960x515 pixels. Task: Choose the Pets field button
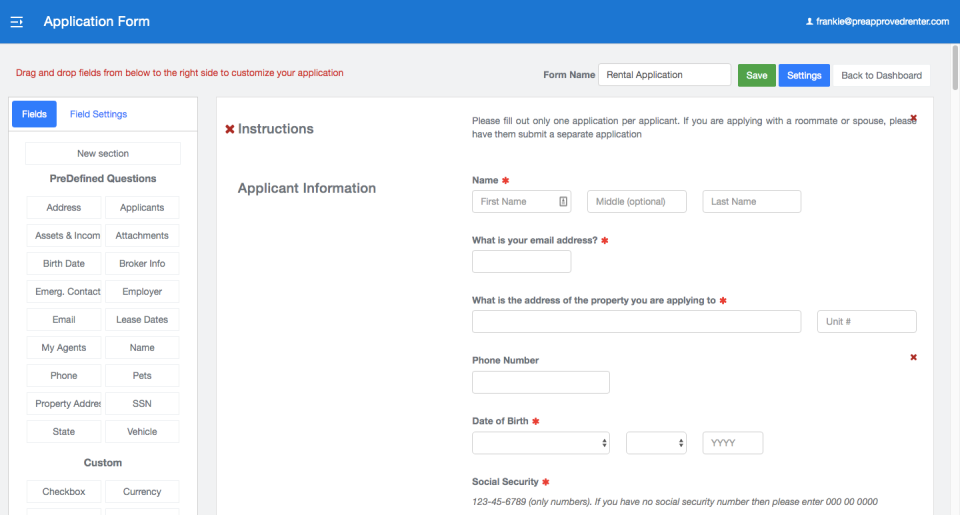click(x=142, y=375)
